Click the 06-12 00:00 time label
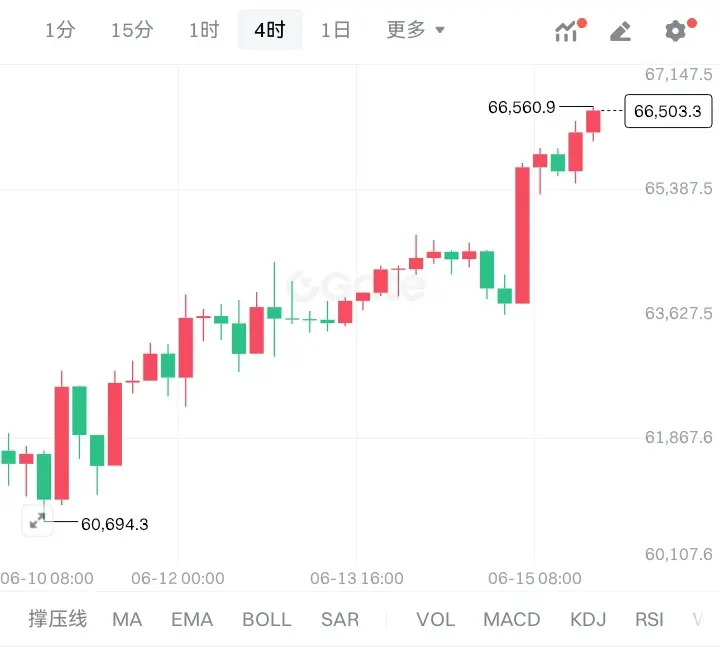 178,578
